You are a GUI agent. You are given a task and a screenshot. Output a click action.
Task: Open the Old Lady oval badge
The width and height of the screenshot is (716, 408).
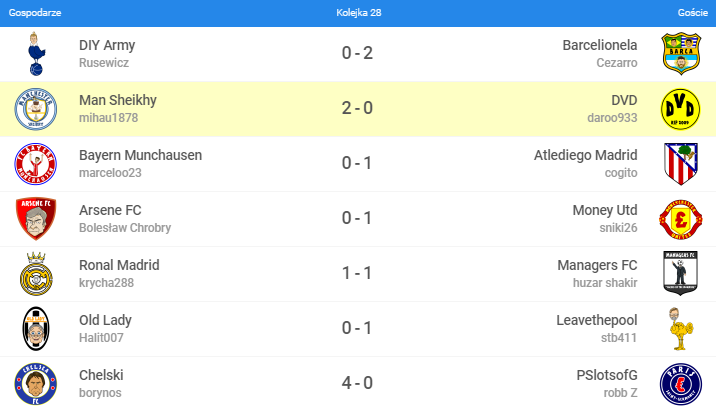click(x=36, y=329)
